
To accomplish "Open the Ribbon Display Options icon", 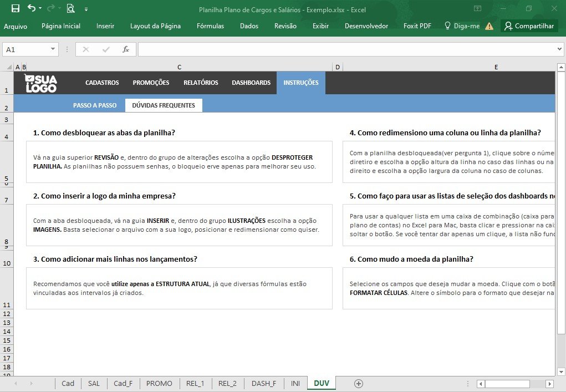I will point(477,8).
